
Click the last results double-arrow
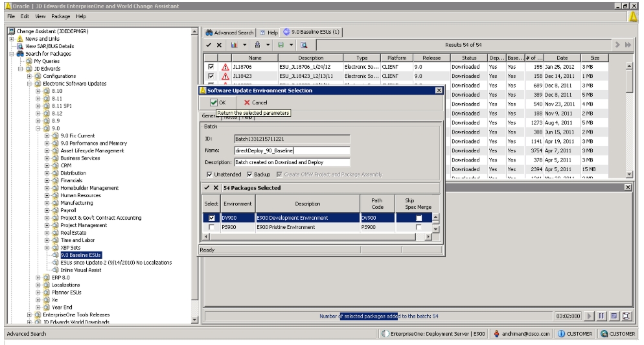coord(628,45)
